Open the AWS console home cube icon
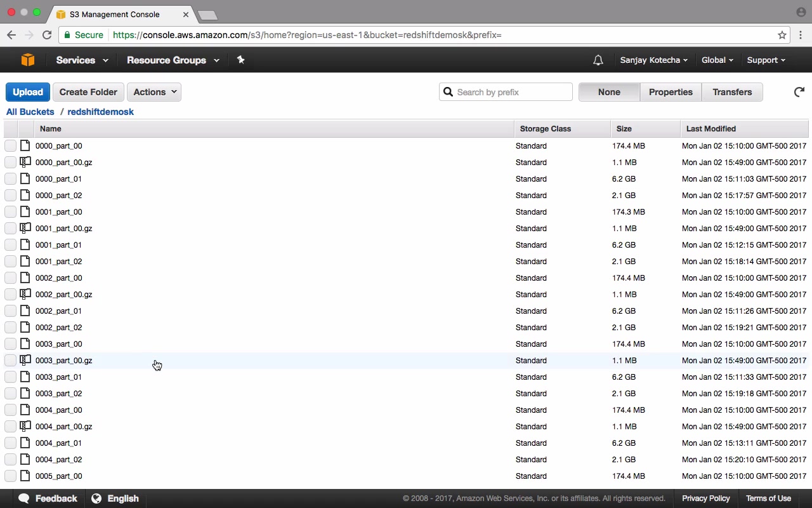812x508 pixels. point(28,60)
